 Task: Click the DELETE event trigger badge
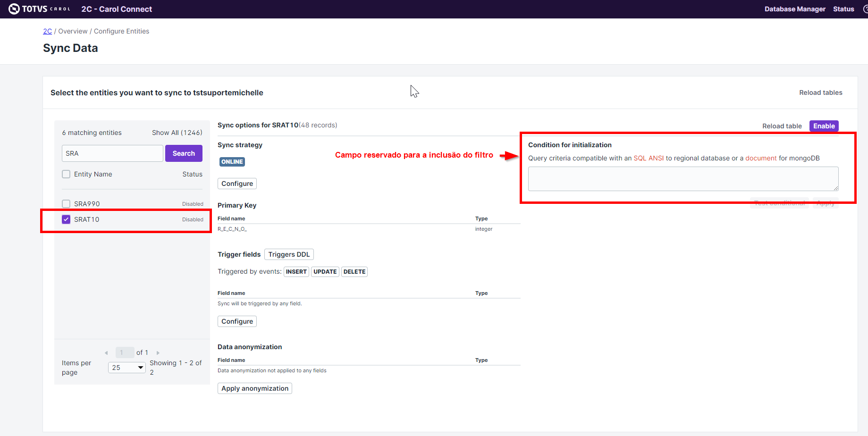pyautogui.click(x=354, y=271)
